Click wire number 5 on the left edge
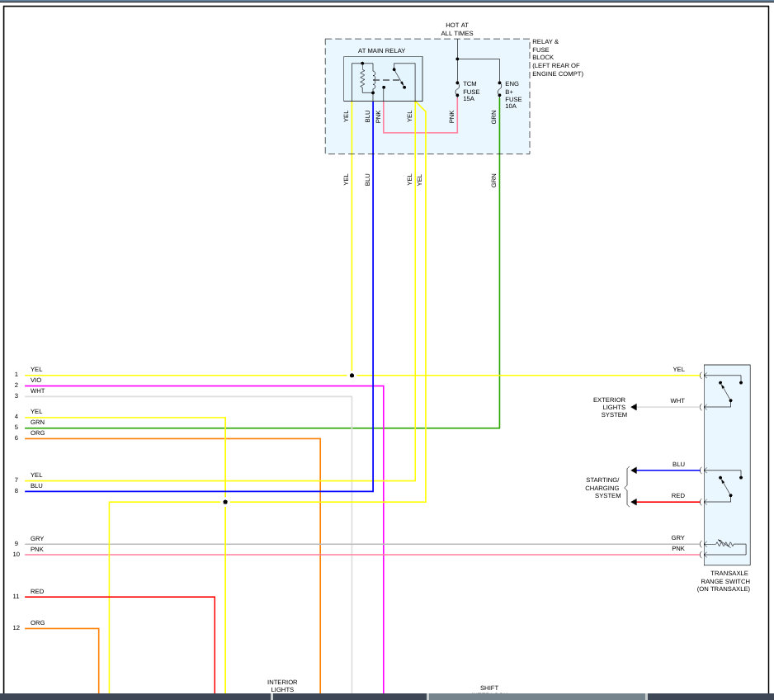Screen dimensions: 774x700 tap(17, 428)
